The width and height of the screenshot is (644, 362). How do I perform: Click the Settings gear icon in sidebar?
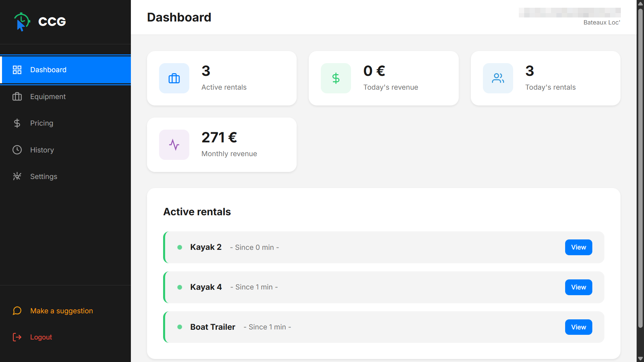[17, 176]
